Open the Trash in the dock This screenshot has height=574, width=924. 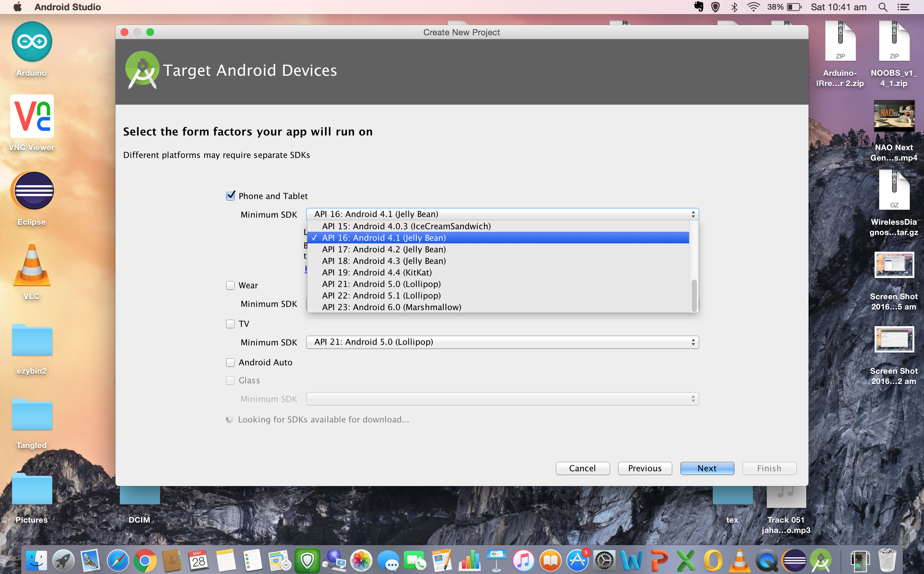[887, 560]
